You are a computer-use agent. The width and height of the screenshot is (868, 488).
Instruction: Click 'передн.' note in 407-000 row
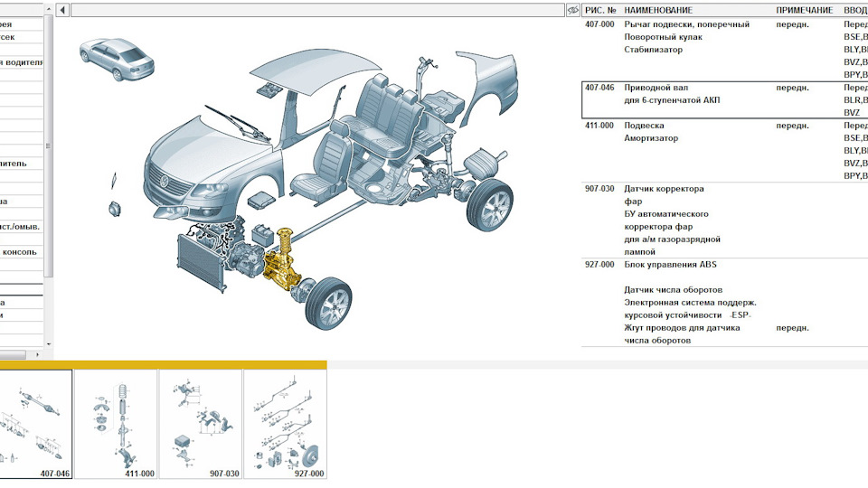coord(792,24)
